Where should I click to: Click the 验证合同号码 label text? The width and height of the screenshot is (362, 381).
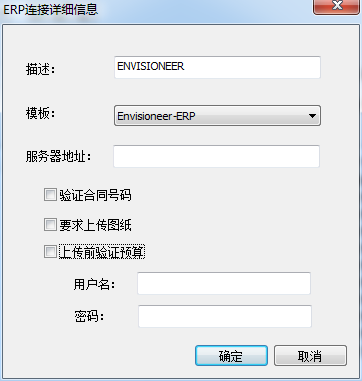95,195
